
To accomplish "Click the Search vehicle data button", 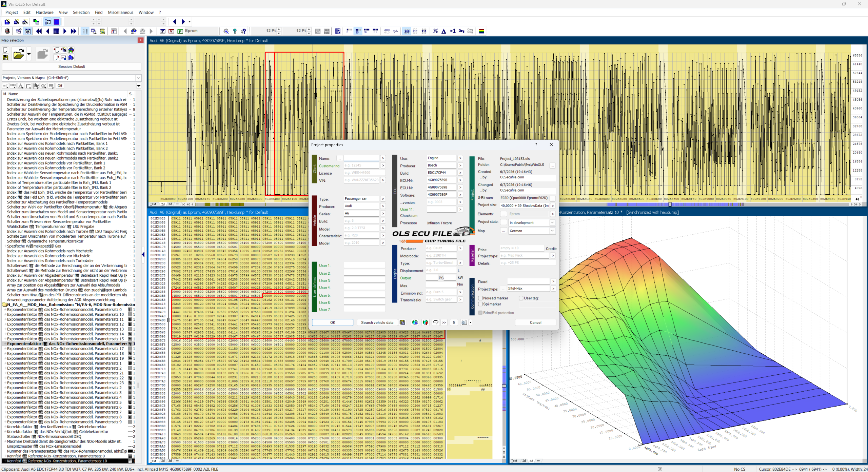I will click(x=377, y=322).
